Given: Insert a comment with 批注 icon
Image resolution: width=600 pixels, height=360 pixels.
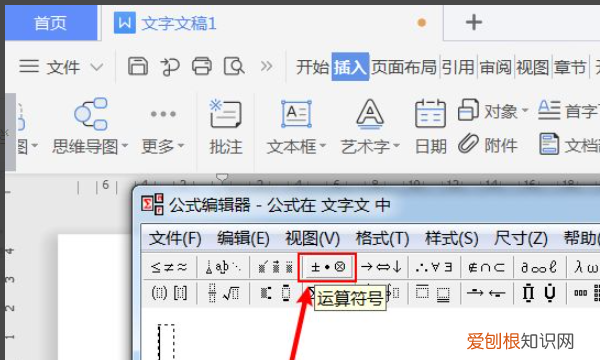Looking at the screenshot, I should [x=226, y=114].
